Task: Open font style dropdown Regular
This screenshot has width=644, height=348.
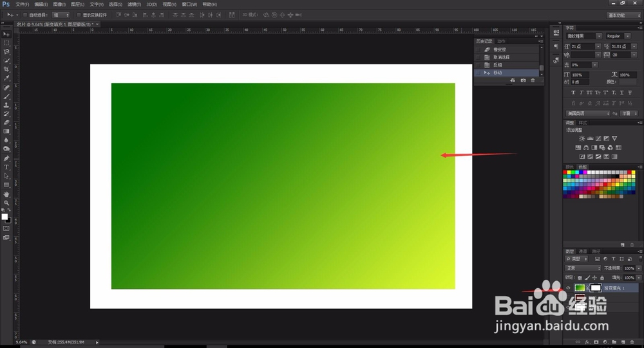Action: [627, 36]
